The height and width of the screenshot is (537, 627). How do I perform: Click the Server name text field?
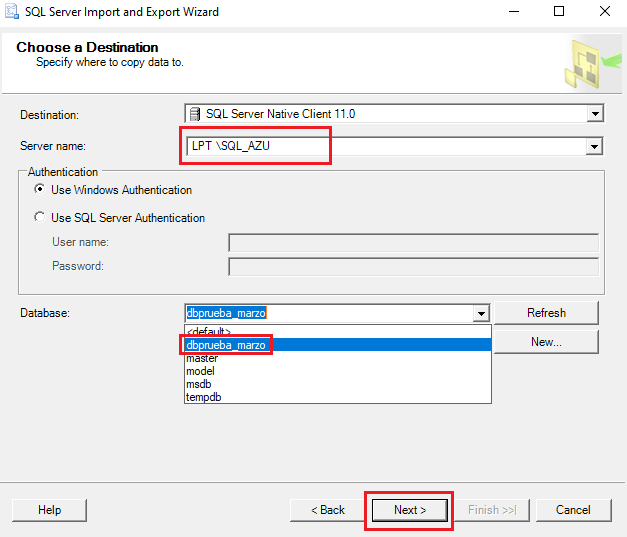(x=386, y=146)
